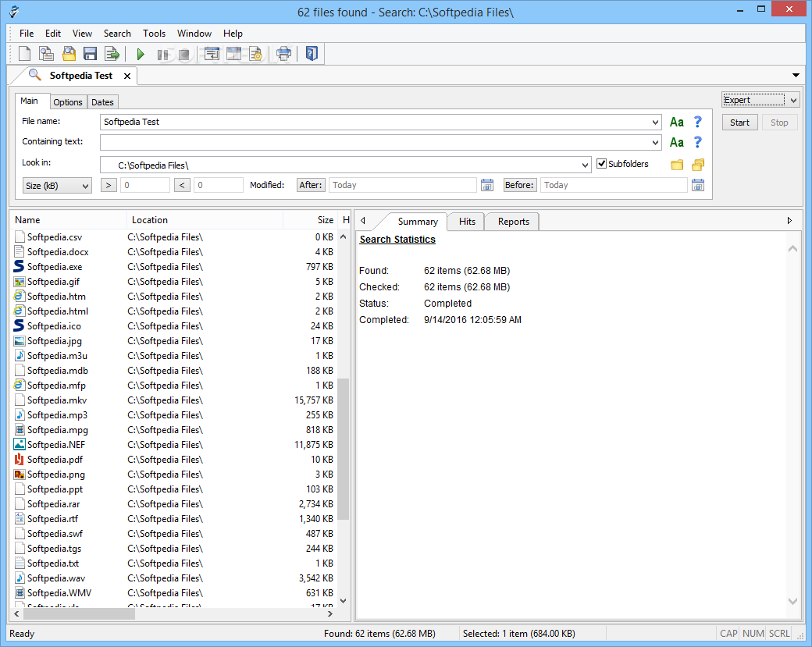This screenshot has width=812, height=647.
Task: Click the minimum size input field
Action: [x=145, y=185]
